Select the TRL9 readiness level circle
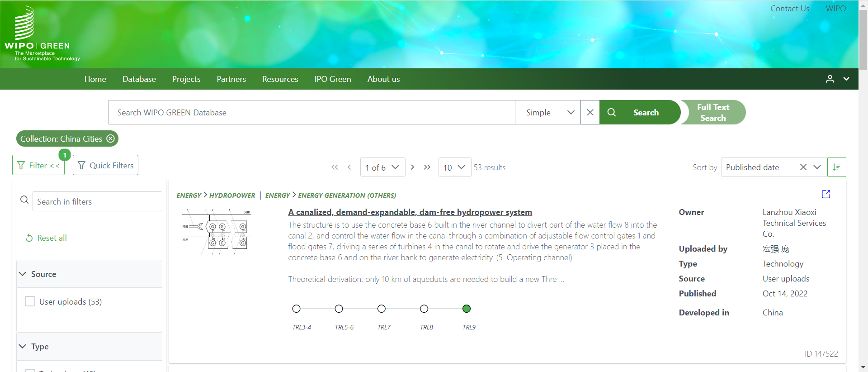The width and height of the screenshot is (868, 372). pyautogui.click(x=467, y=309)
